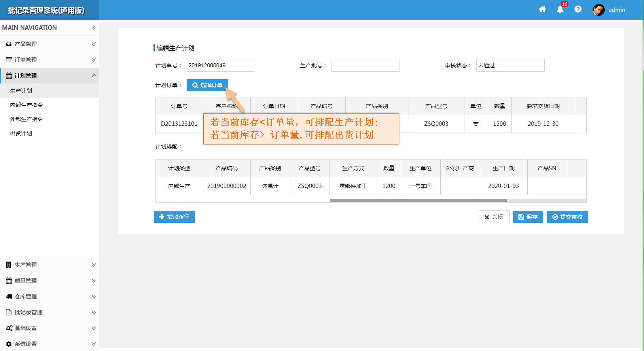Click the 基础设置 gears icon
The width and height of the screenshot is (644, 351).
[x=9, y=328]
